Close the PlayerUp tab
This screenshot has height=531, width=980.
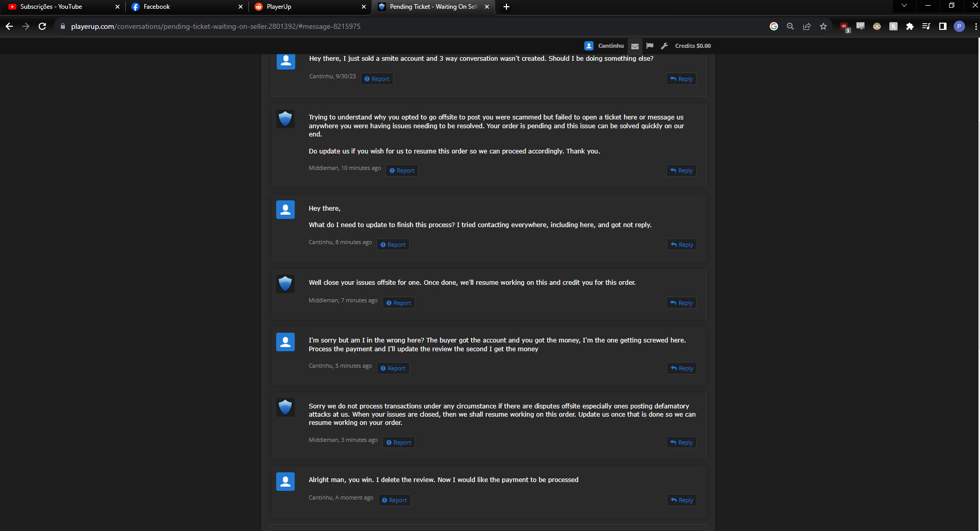coord(364,7)
